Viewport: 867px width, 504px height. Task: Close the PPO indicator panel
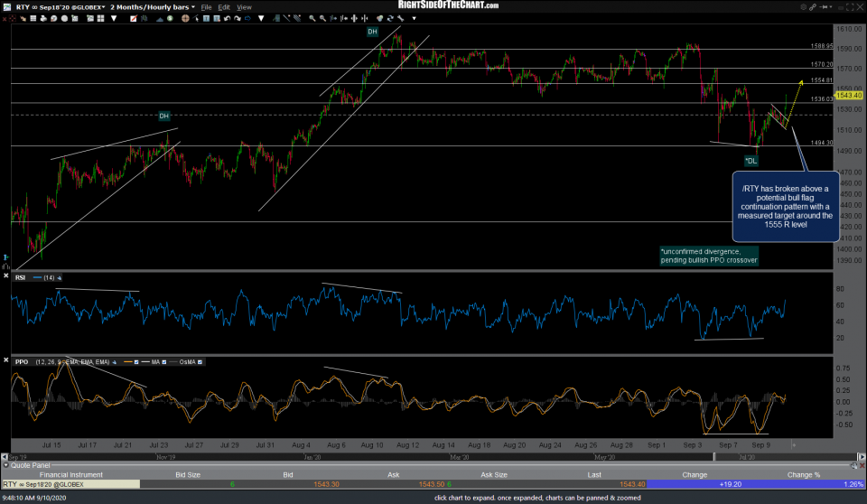pos(6,360)
